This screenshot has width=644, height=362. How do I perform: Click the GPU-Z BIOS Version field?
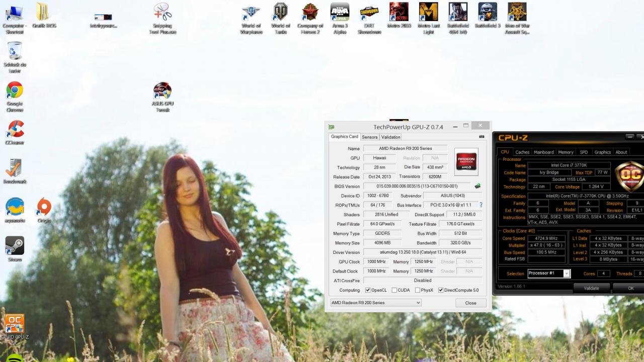(417, 186)
